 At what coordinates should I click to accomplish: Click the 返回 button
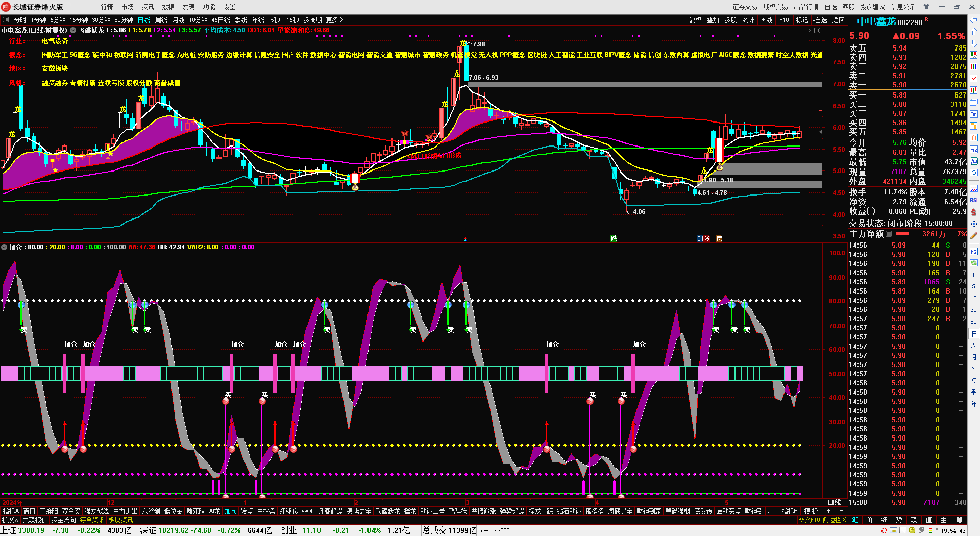[x=839, y=20]
